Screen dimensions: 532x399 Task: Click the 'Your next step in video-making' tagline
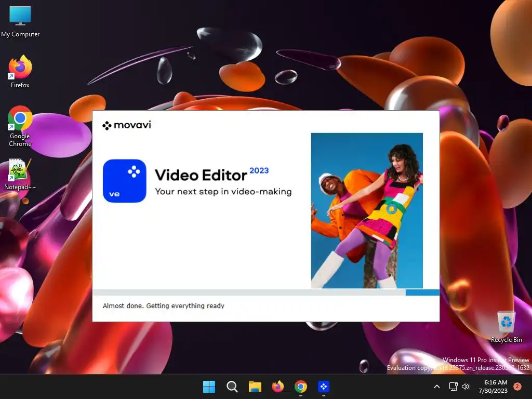tap(223, 192)
